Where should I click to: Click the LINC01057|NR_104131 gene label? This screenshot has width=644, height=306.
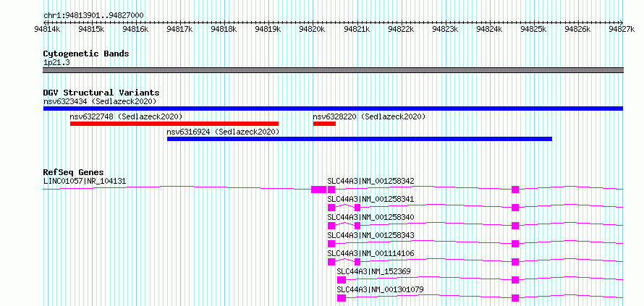coord(85,181)
